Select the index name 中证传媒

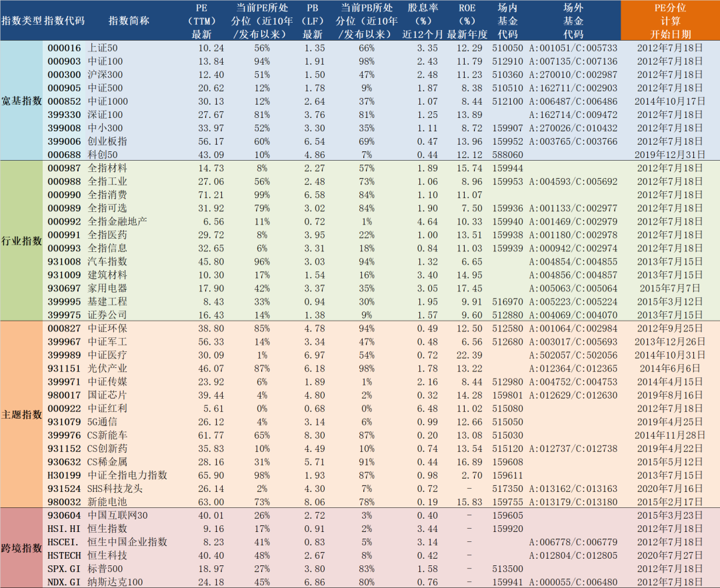pos(107,381)
